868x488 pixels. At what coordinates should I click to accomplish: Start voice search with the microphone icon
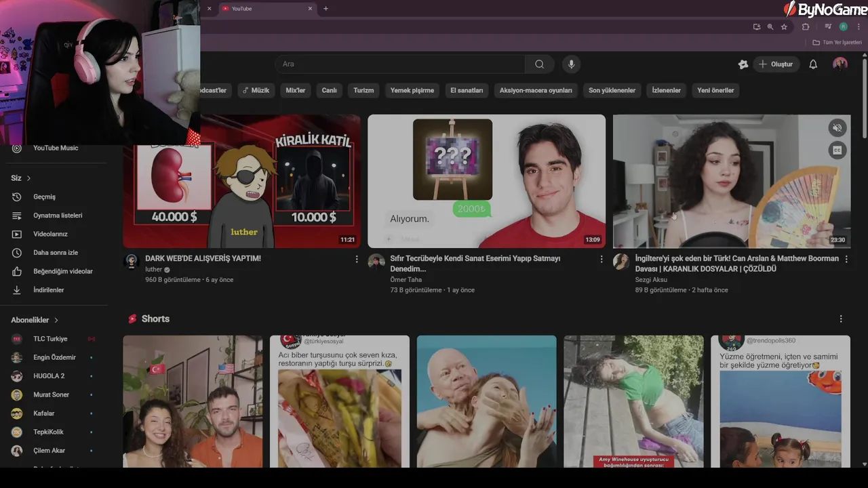click(x=571, y=64)
